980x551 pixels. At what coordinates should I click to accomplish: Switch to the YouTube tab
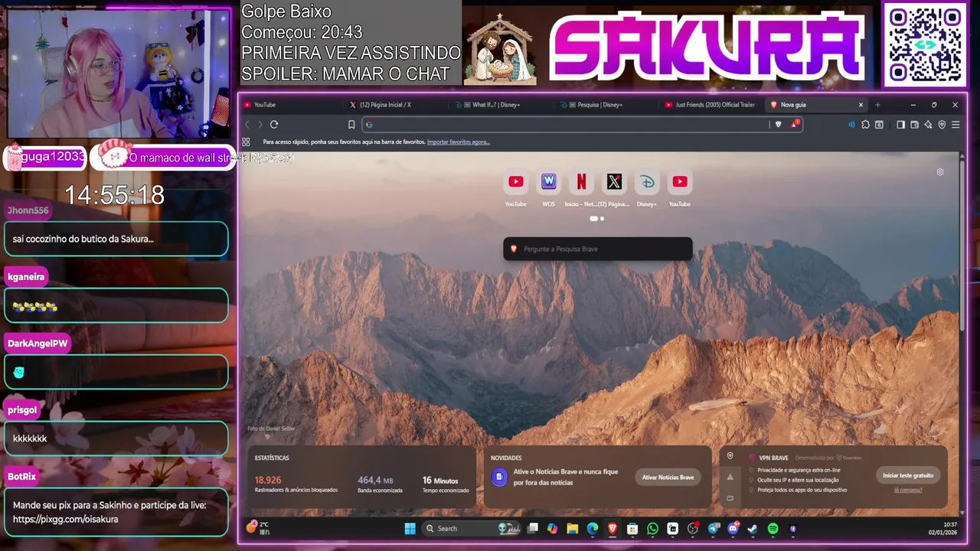click(x=291, y=105)
